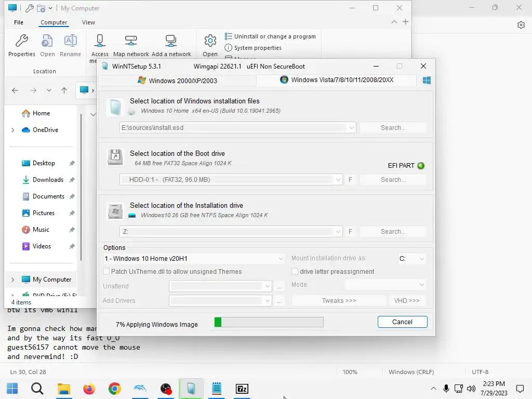This screenshot has height=399, width=532.
Task: Click the Access media icon
Action: 100,41
